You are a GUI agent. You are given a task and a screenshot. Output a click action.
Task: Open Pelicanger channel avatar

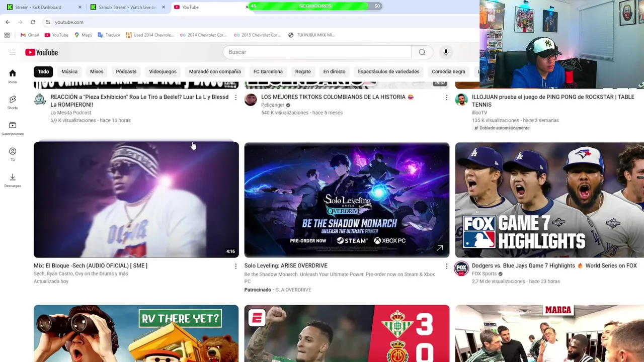click(251, 99)
